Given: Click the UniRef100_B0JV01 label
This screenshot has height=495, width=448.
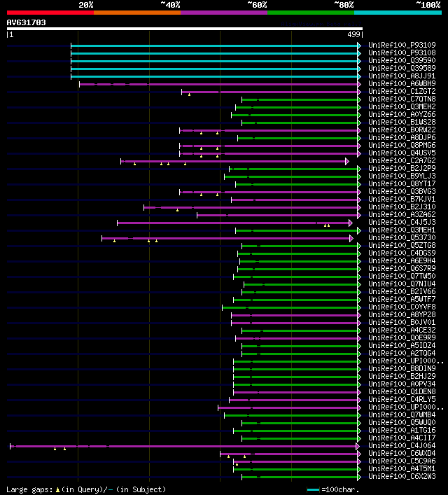Looking at the screenshot, I should point(402,322).
